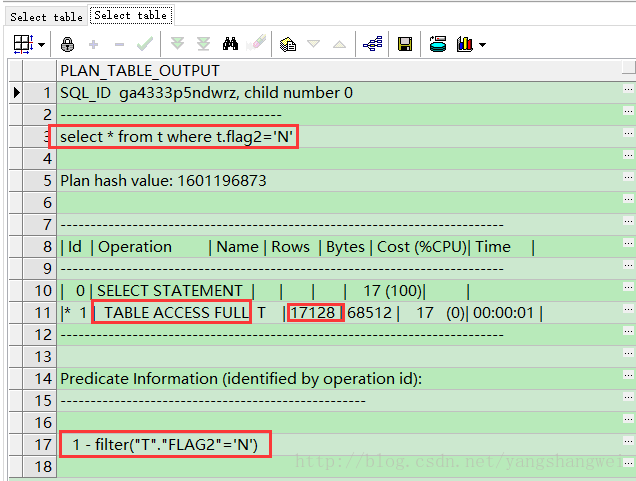
Task: Fetch last page with double down-arrow icon
Action: tap(203, 45)
